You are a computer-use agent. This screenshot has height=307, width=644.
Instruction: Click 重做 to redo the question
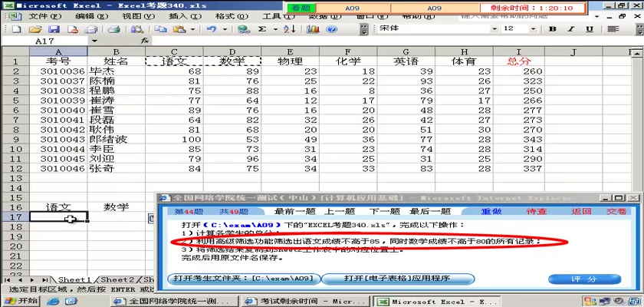pos(491,212)
